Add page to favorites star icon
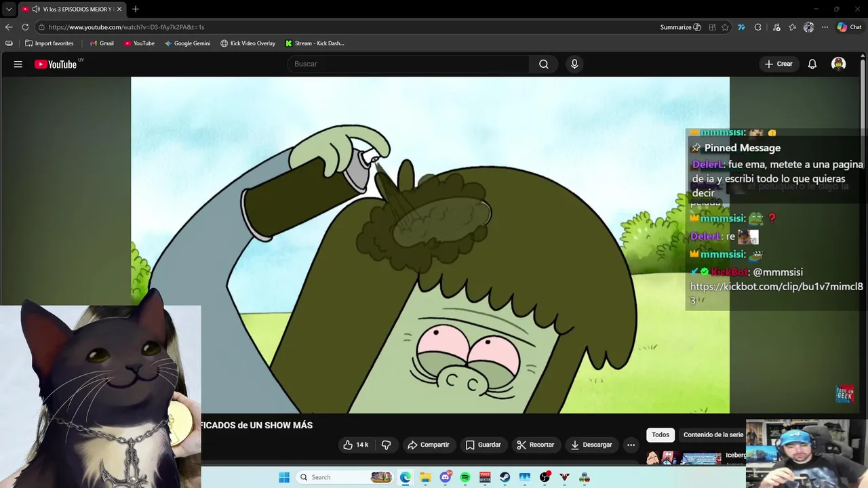 click(x=725, y=27)
